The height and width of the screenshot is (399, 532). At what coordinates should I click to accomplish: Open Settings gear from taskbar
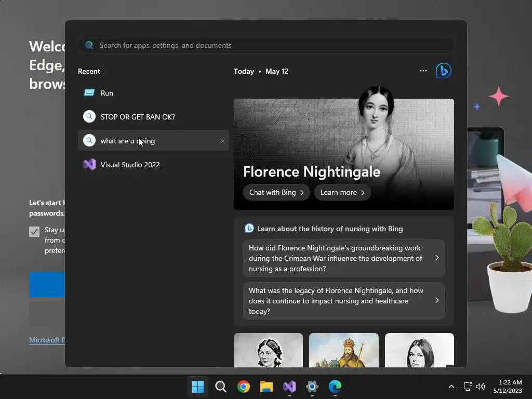[x=312, y=387]
